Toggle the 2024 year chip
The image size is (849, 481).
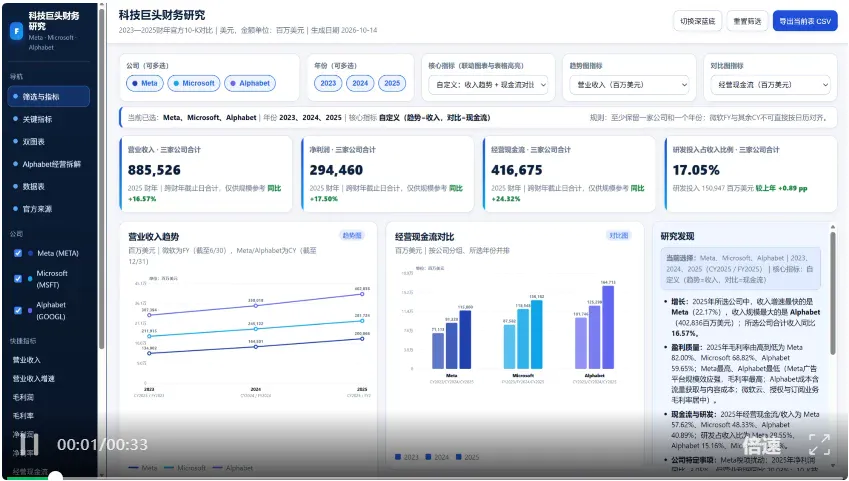[x=360, y=83]
